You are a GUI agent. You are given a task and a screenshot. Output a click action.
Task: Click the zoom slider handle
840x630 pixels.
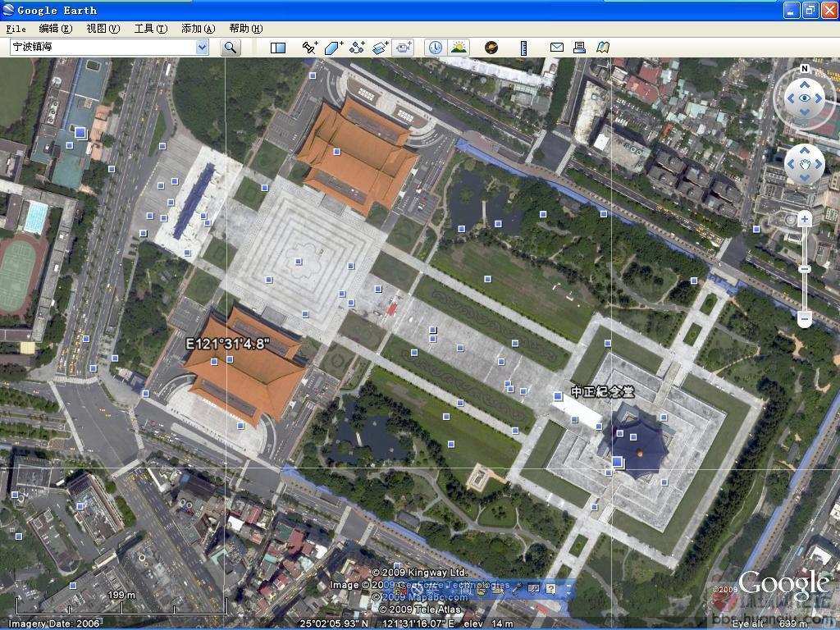point(804,269)
